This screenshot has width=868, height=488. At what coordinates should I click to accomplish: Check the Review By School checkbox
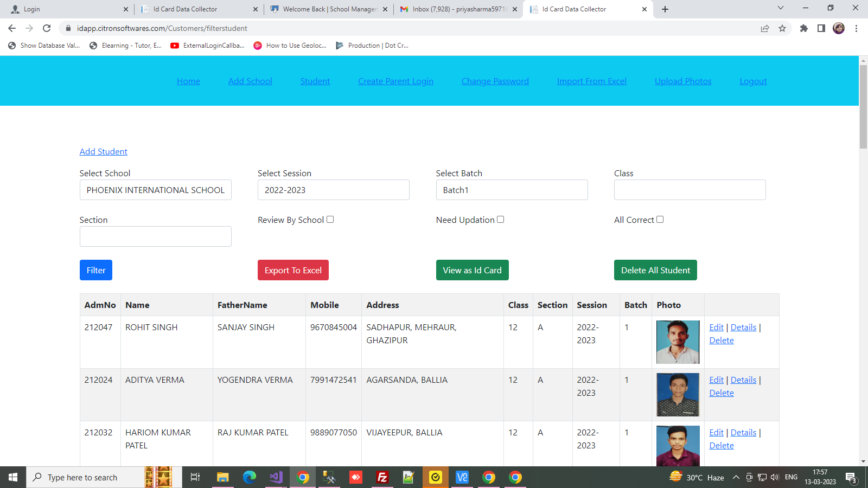(330, 220)
